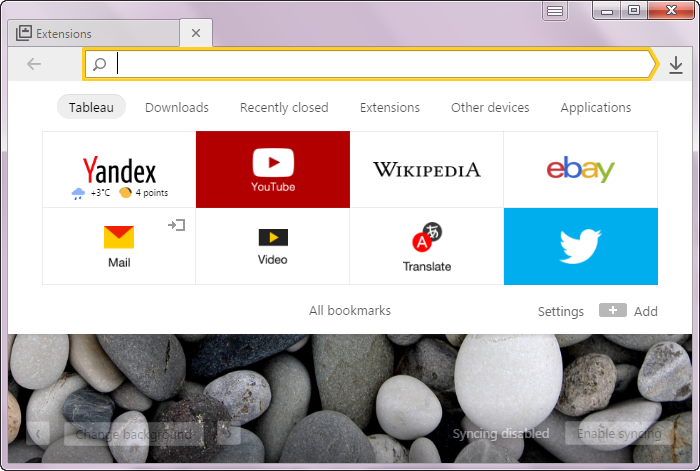Screen dimensions: 700x471
Task: Click the 4 points traffic indicator
Action: (x=144, y=192)
